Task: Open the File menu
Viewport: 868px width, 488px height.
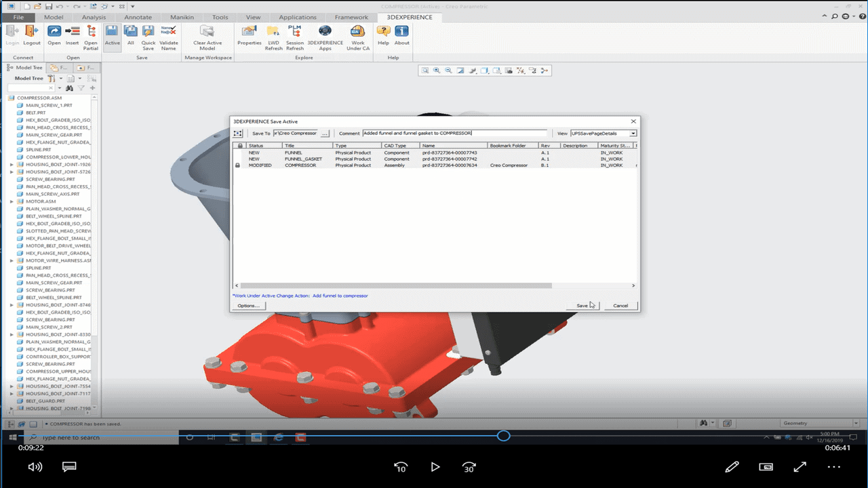Action: (x=19, y=17)
